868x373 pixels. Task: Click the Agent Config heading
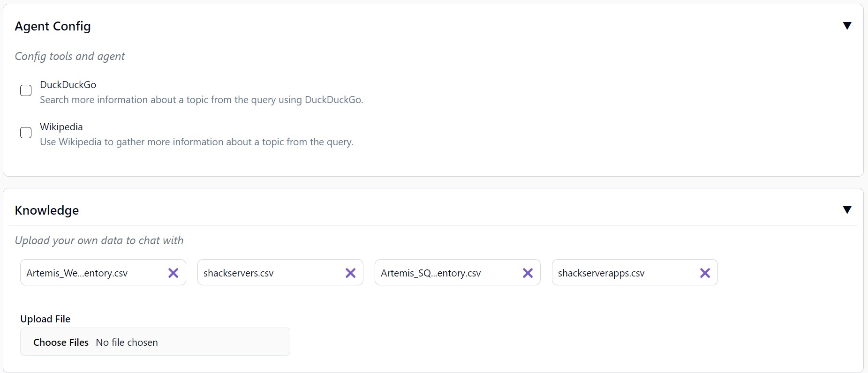(53, 26)
